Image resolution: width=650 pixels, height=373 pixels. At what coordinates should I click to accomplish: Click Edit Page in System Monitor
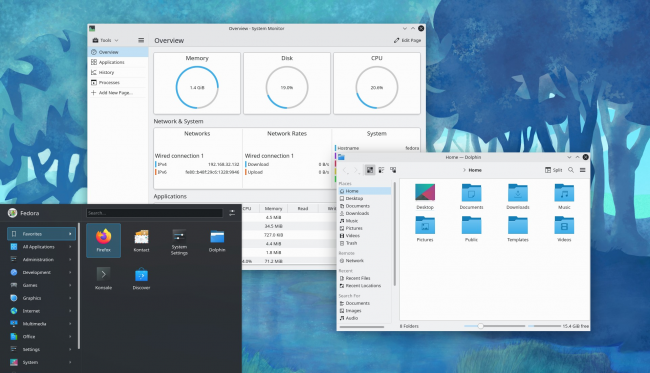407,40
